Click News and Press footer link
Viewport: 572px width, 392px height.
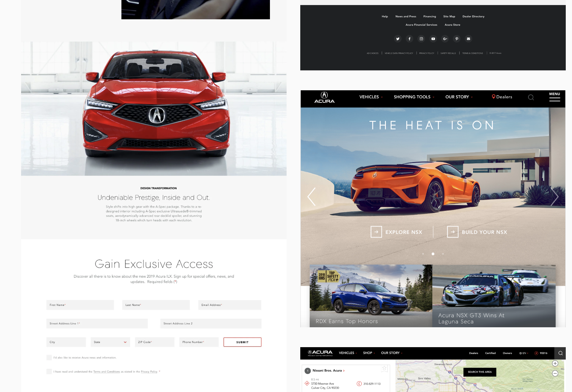pos(406,17)
